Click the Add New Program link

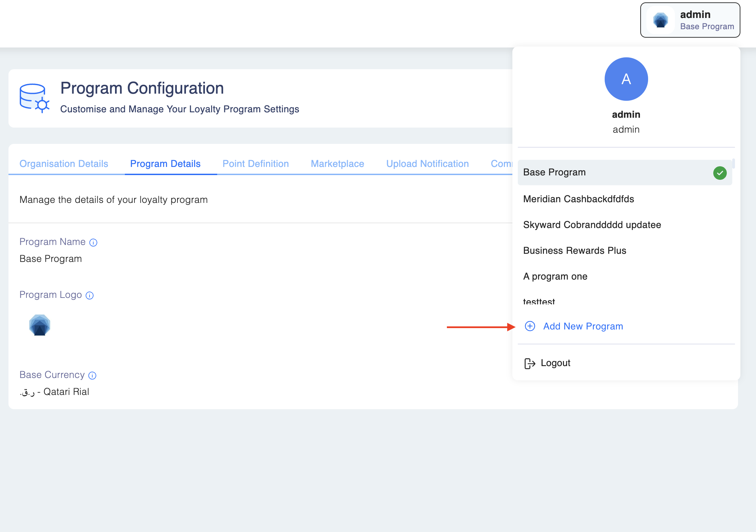[583, 326]
